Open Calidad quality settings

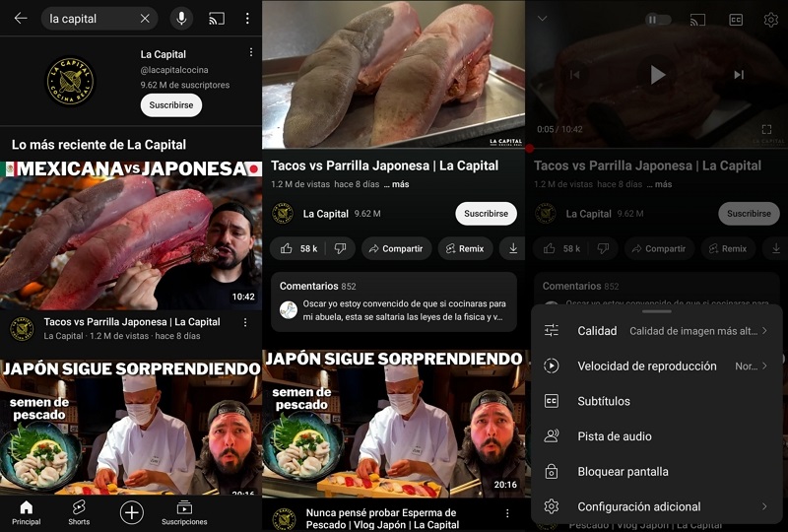pos(656,331)
